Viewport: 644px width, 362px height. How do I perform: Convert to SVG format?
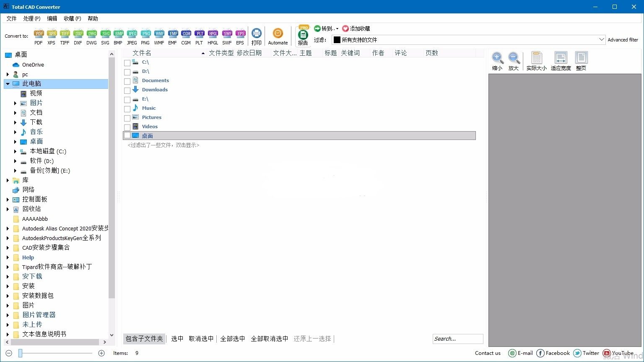click(105, 36)
